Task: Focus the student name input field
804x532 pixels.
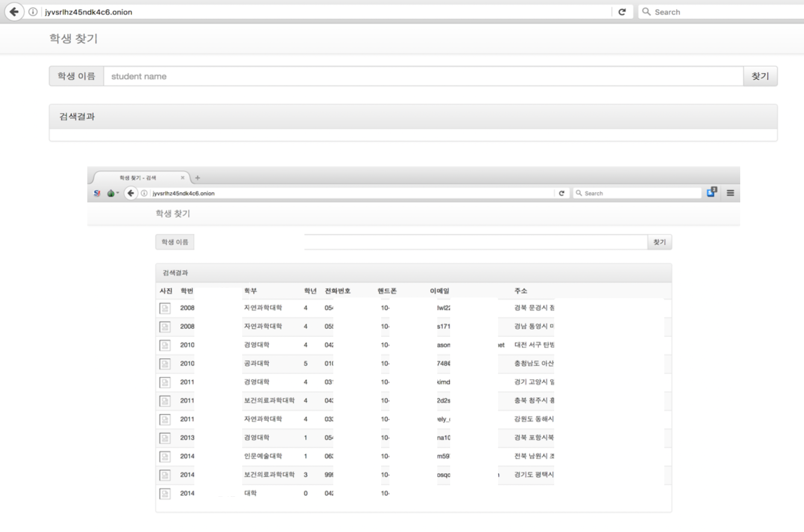Action: 423,76
